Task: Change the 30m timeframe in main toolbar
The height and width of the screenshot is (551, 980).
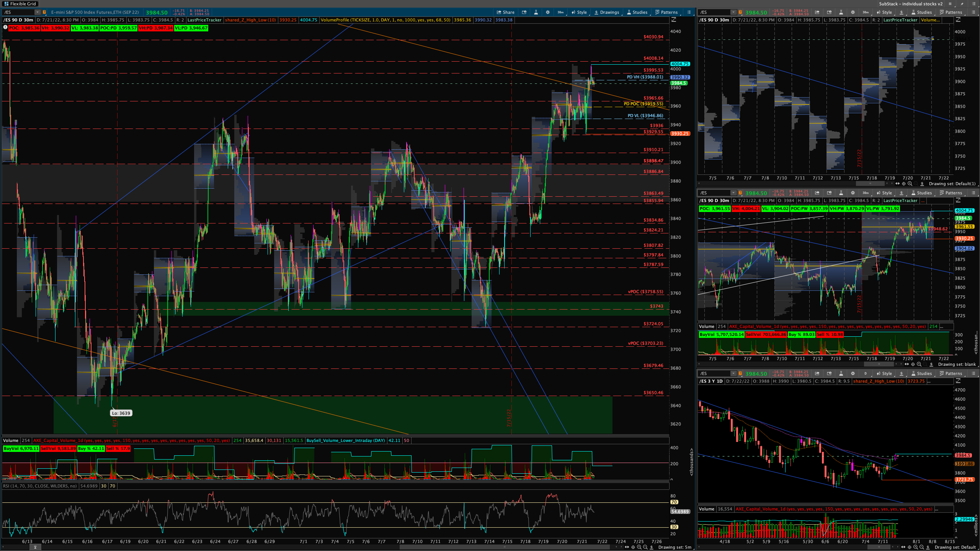Action: click(560, 12)
